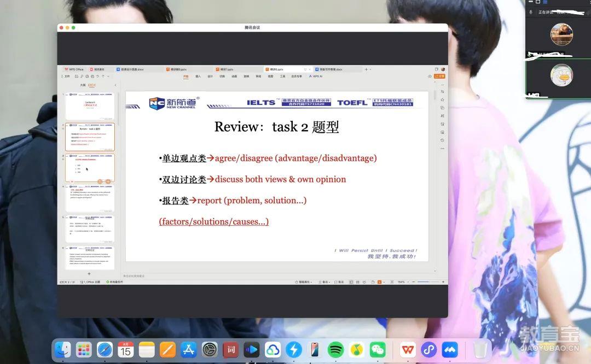
Task: Click the factors/solutions/causes underlined link
Action: (x=214, y=222)
